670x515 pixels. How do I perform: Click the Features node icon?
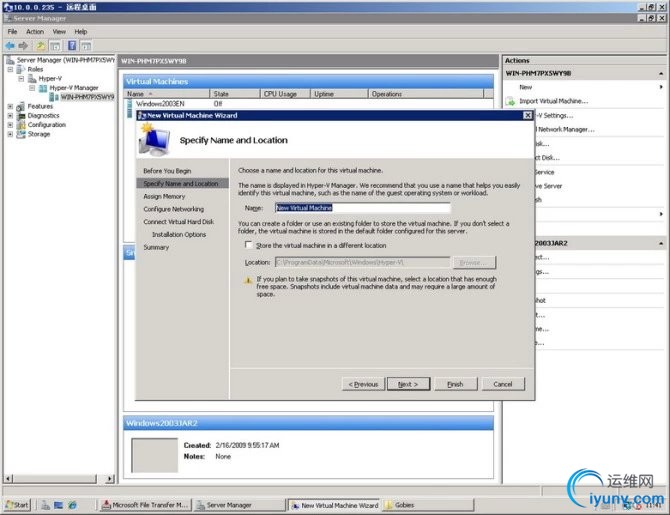pos(21,106)
